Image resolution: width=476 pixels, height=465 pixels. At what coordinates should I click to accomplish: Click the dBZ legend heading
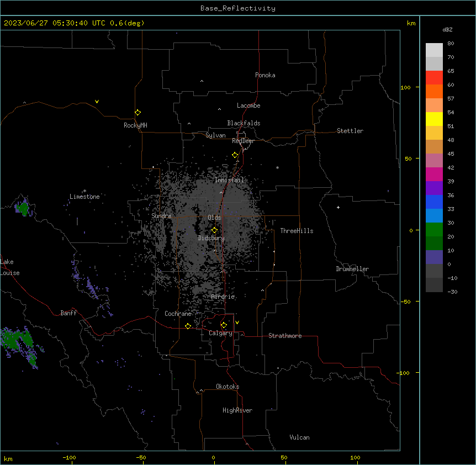click(447, 29)
